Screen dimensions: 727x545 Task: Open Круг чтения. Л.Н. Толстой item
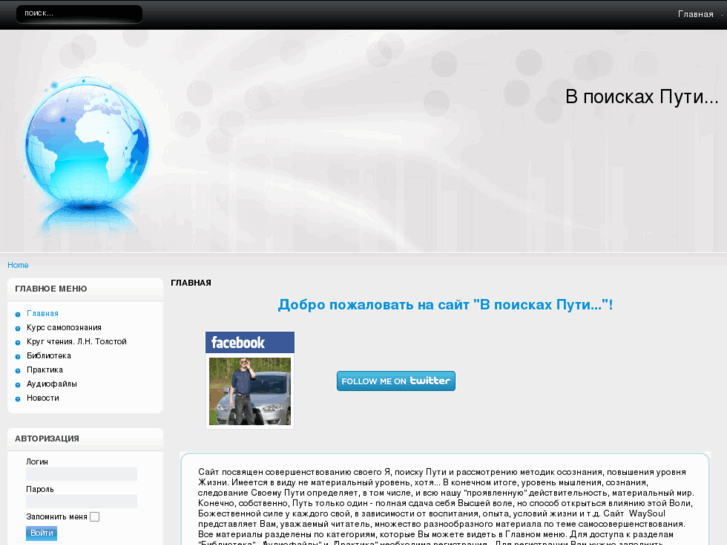click(x=76, y=341)
